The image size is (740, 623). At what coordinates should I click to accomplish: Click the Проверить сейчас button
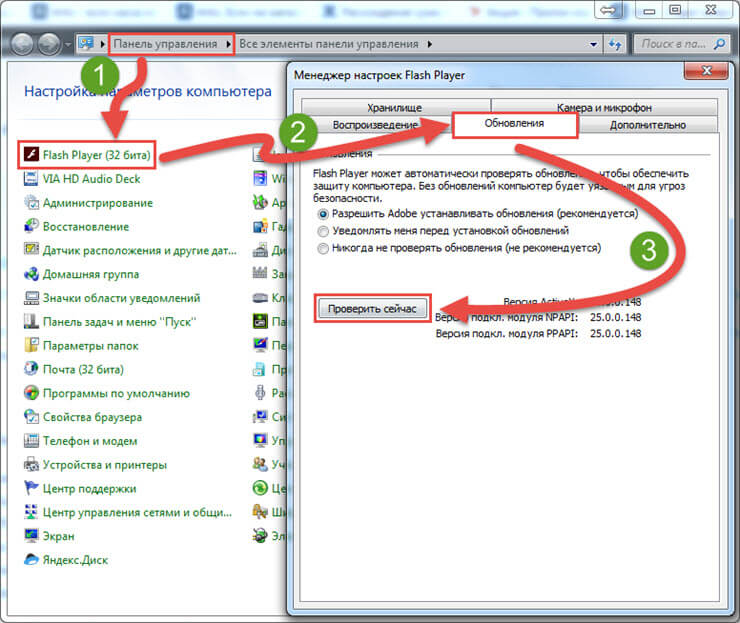point(372,309)
